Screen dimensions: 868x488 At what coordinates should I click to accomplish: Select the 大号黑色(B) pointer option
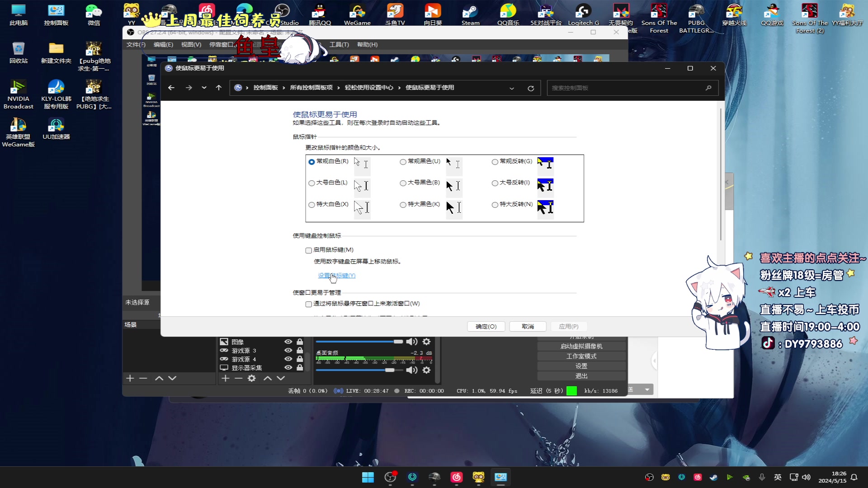point(403,183)
